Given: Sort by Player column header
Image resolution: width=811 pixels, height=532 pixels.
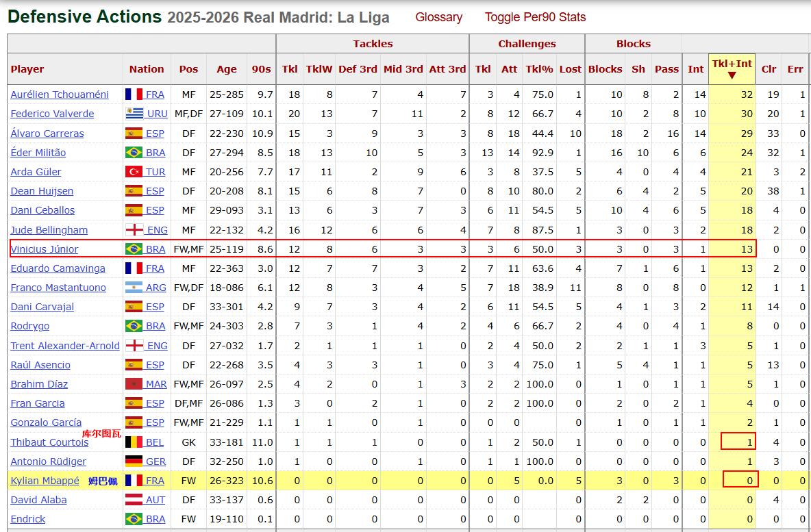Looking at the screenshot, I should click(27, 69).
